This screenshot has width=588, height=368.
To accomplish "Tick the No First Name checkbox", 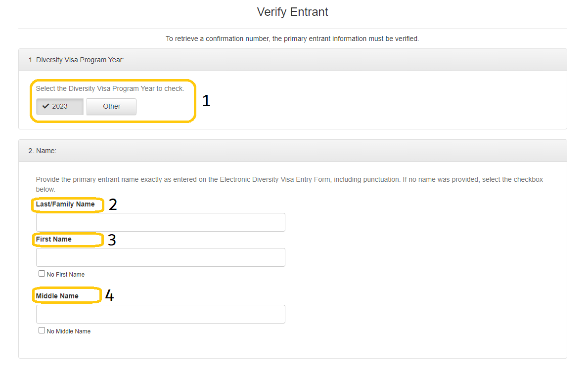I will pos(42,274).
